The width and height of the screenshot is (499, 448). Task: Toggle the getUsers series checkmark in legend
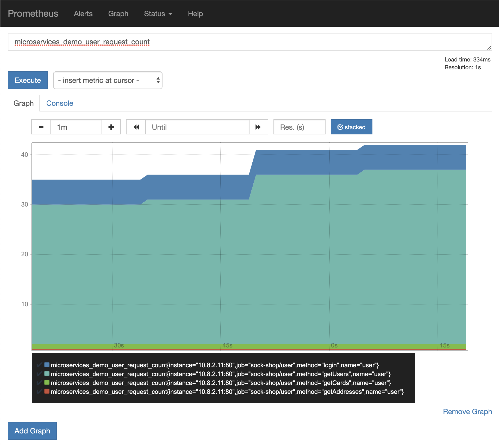40,374
